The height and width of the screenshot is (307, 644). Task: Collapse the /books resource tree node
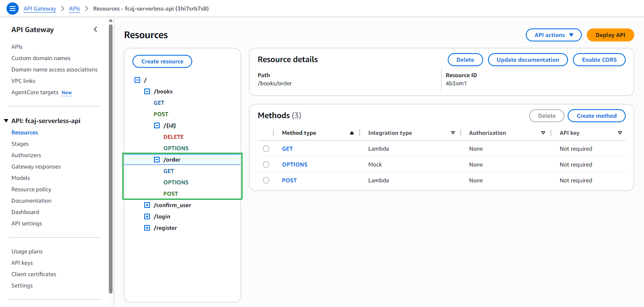pyautogui.click(x=147, y=91)
